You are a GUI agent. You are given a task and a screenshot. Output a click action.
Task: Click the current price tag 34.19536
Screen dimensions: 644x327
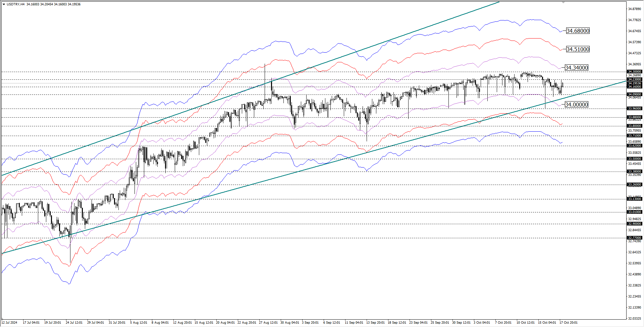(x=635, y=83)
